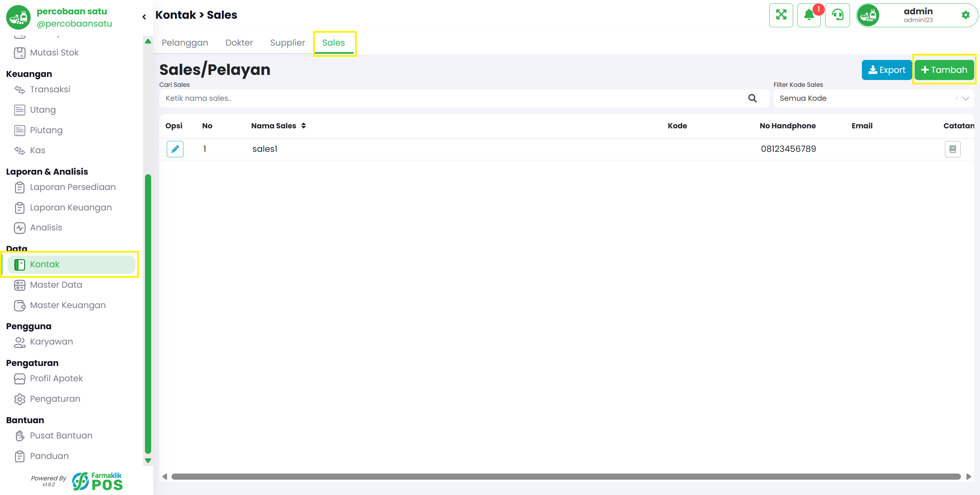Click the phone number 08123456789
This screenshot has width=980, height=495.
point(788,149)
